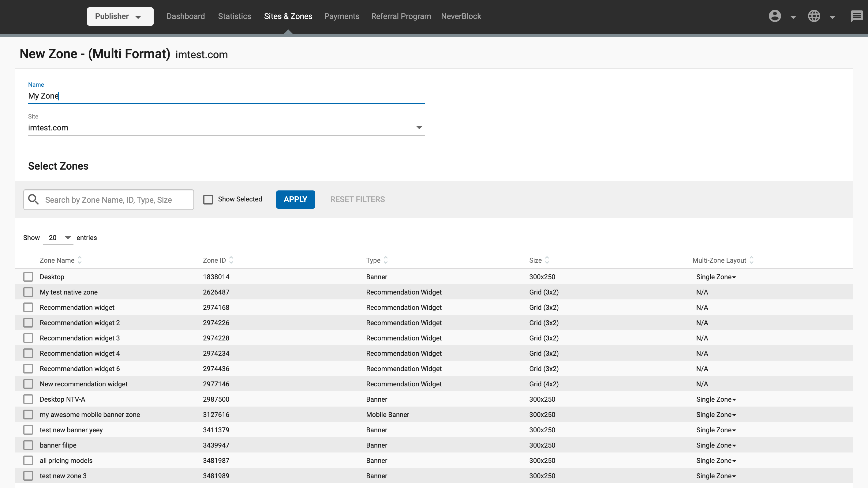
Task: Sort by Zone Name column arrows
Action: (x=80, y=260)
